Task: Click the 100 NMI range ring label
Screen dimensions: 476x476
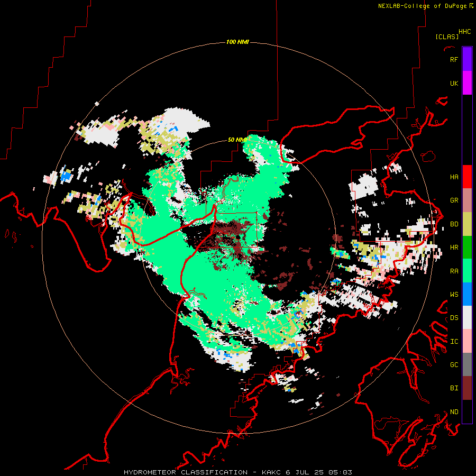Action: pyautogui.click(x=237, y=42)
